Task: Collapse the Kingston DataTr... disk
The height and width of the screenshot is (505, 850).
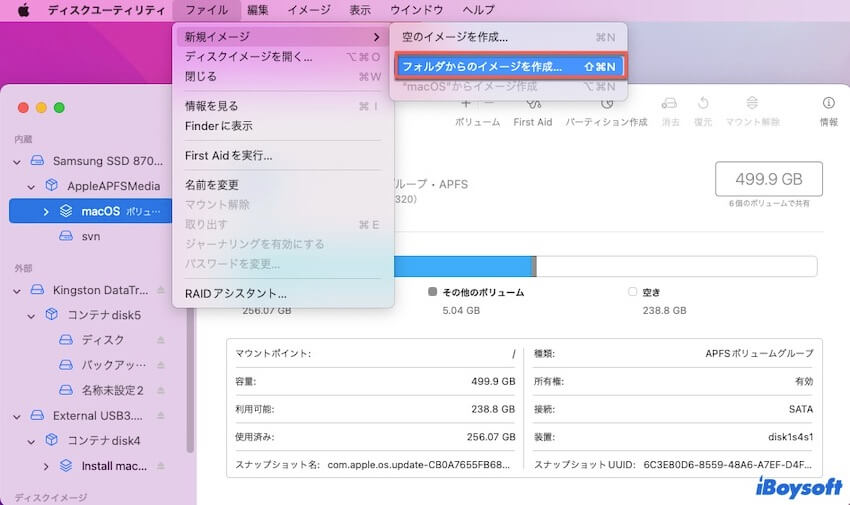Action: point(17,291)
